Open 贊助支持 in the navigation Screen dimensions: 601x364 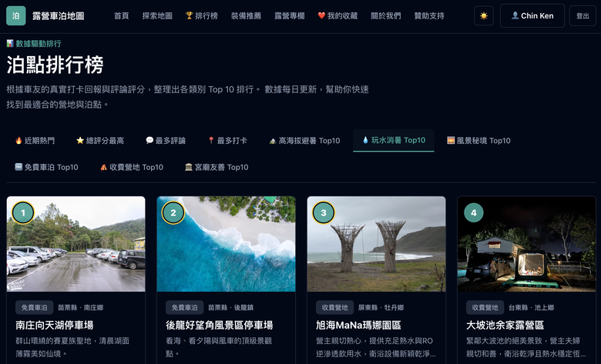click(x=429, y=15)
